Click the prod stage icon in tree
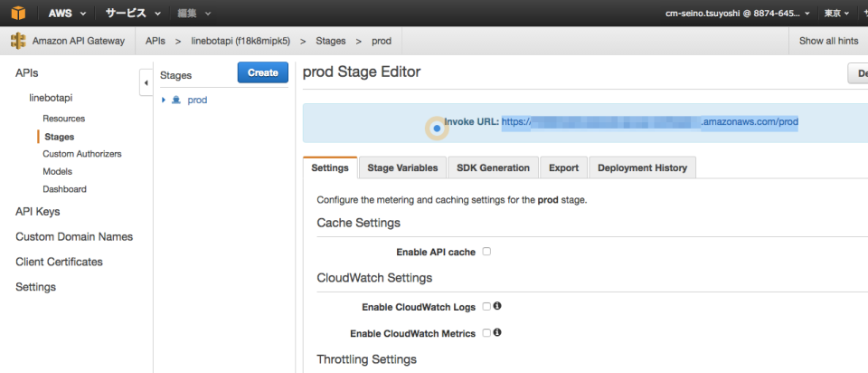868x373 pixels. [x=176, y=100]
